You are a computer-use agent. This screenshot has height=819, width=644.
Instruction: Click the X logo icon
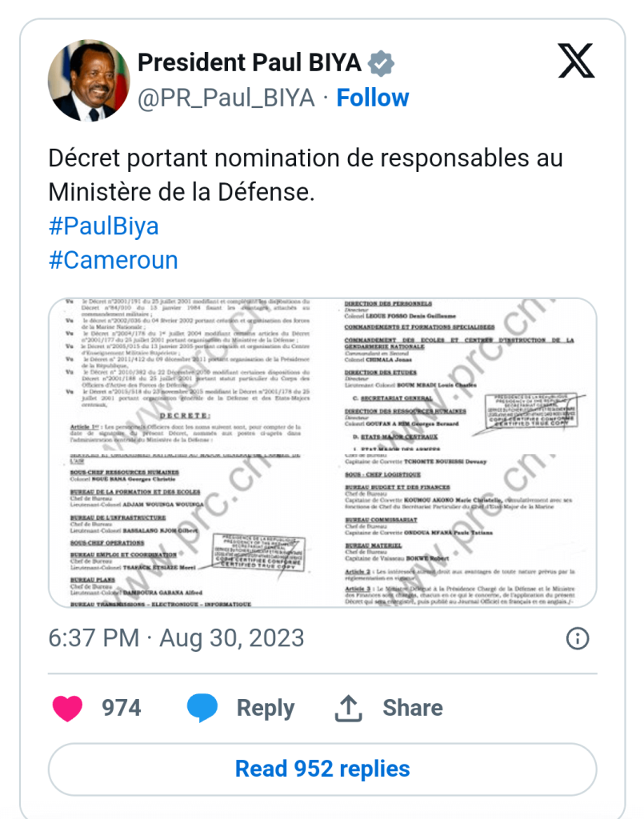(576, 61)
